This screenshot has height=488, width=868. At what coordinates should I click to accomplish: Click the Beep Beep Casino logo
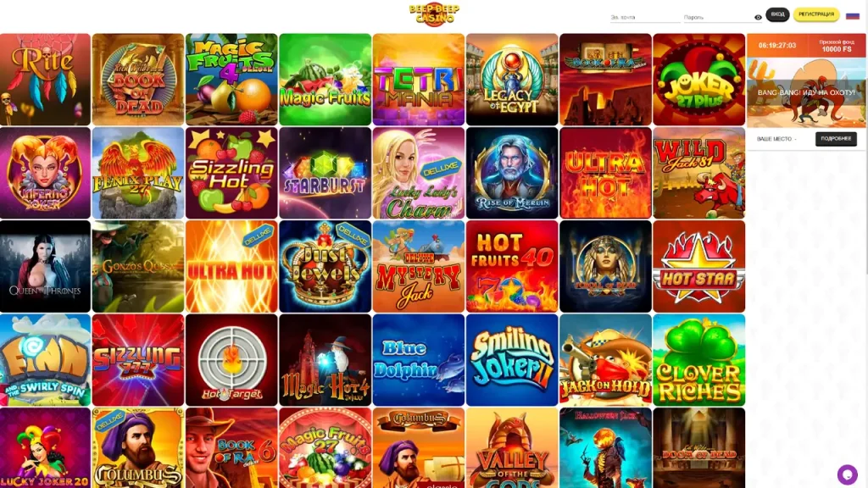pos(434,14)
